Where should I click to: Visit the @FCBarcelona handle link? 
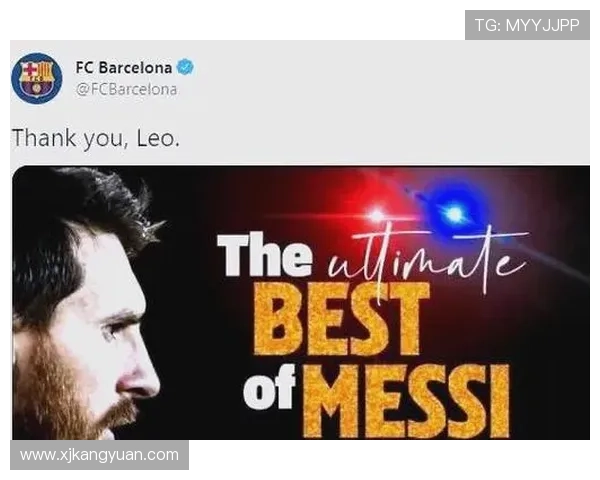pyautogui.click(x=126, y=90)
